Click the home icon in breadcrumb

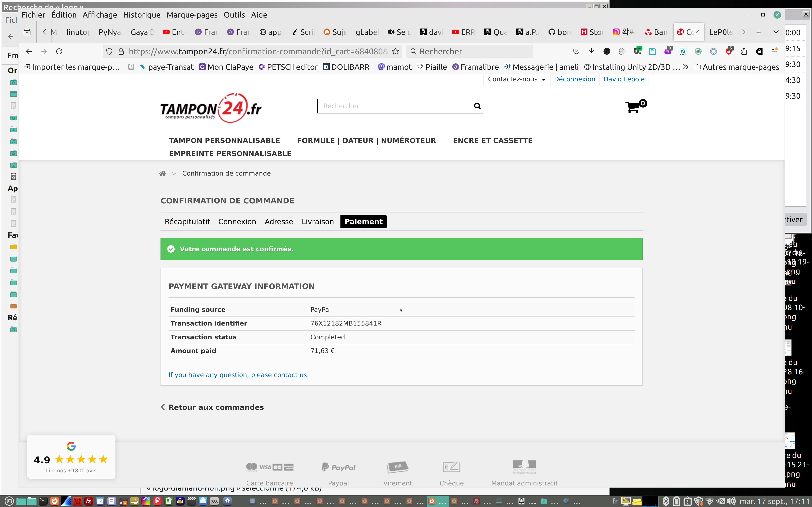tap(162, 173)
